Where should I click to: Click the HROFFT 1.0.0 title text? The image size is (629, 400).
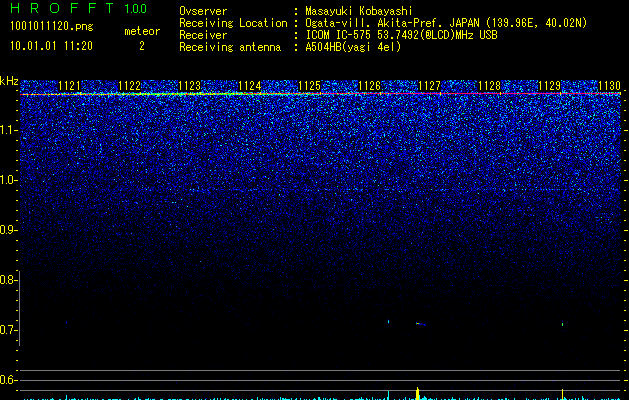coord(78,8)
